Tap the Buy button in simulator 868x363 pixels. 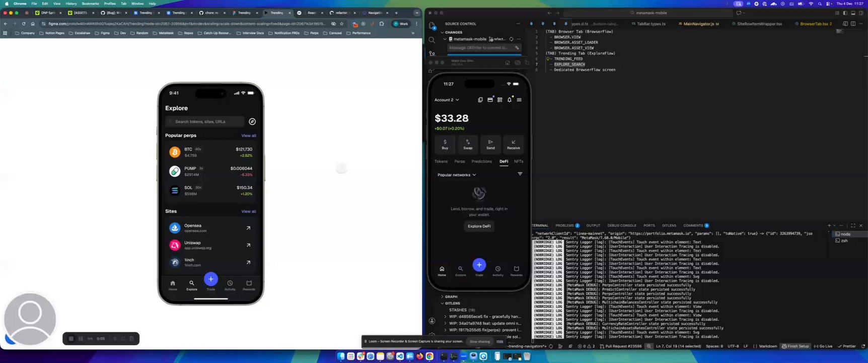coord(445,144)
